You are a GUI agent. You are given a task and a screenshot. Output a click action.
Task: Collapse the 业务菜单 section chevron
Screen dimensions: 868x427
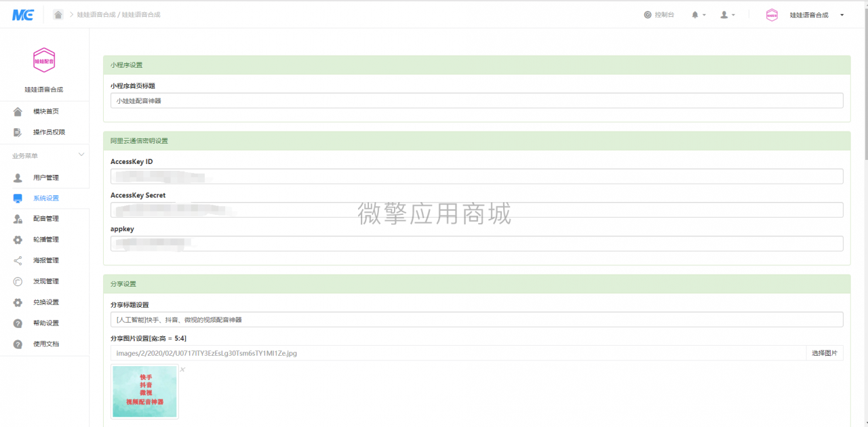pos(81,155)
